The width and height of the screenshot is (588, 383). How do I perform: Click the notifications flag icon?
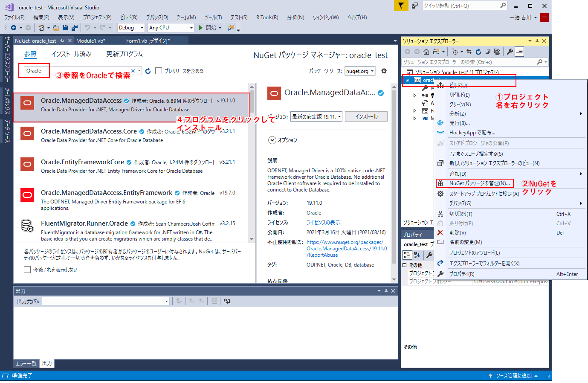pyautogui.click(x=401, y=6)
